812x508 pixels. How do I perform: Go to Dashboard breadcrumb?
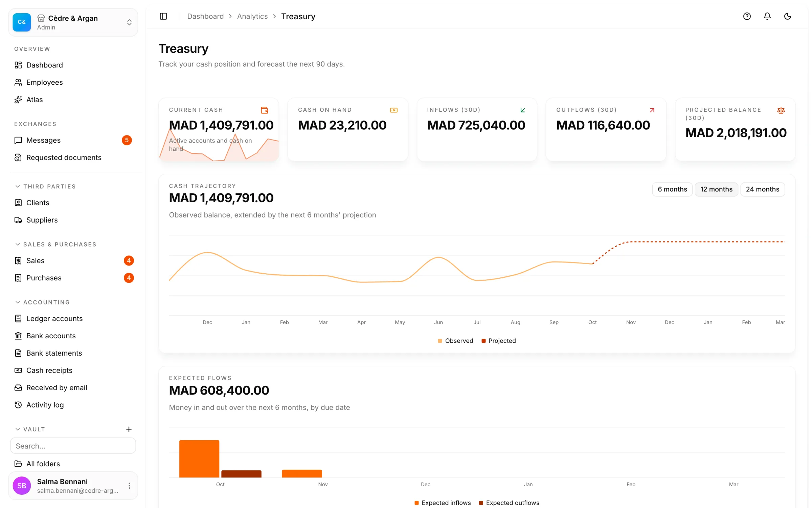tap(205, 16)
